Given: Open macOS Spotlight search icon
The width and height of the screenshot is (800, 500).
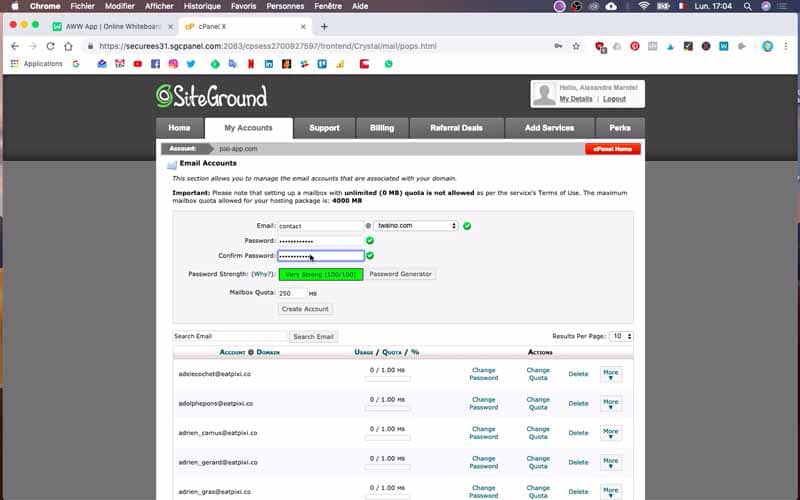Looking at the screenshot, I should 747,6.
